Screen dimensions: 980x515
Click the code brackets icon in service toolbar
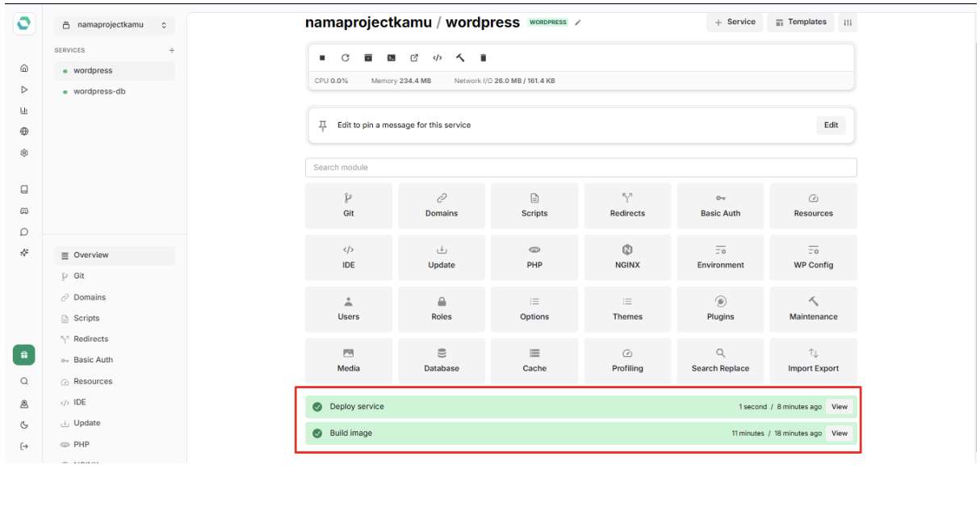(438, 58)
